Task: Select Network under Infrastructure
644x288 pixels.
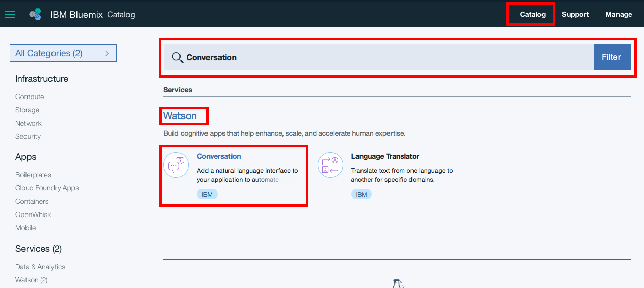Action: tap(29, 123)
